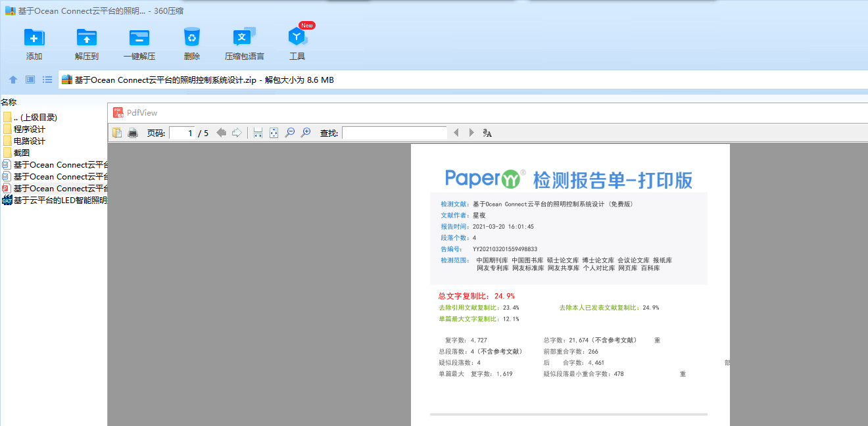Click the PaperYY 检测报告单 page preview header

click(569, 179)
